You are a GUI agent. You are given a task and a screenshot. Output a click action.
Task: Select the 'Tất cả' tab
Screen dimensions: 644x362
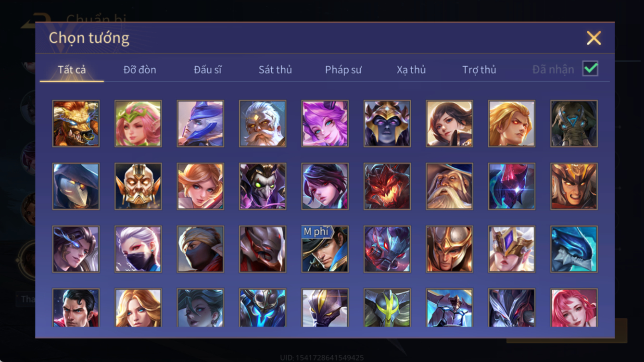[72, 70]
